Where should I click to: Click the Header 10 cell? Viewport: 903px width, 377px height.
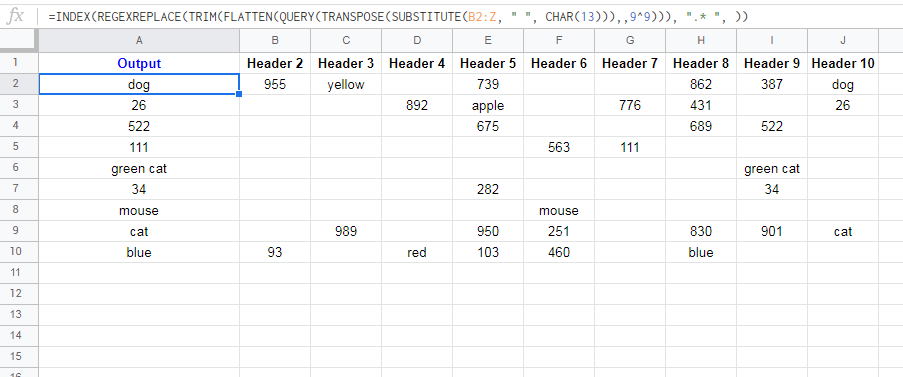(843, 63)
